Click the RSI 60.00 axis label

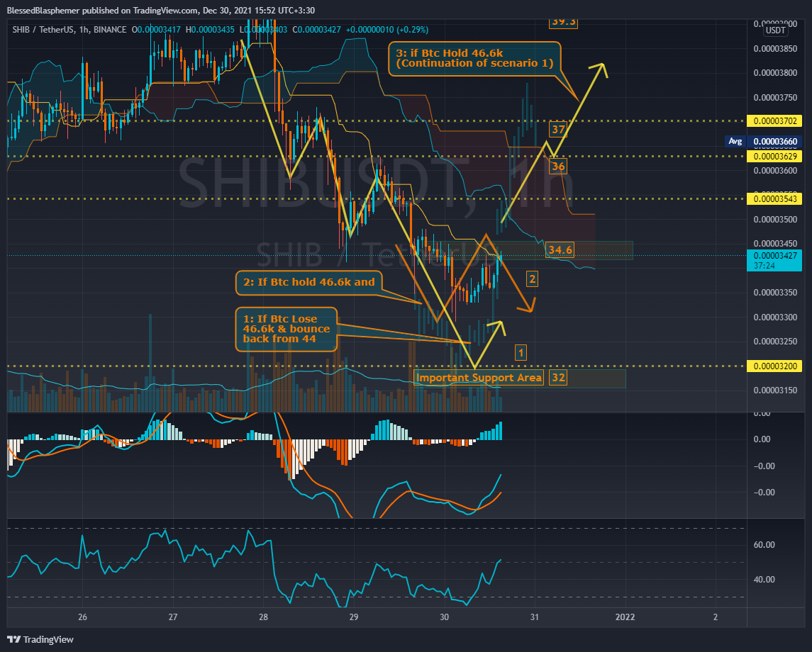pyautogui.click(x=764, y=545)
